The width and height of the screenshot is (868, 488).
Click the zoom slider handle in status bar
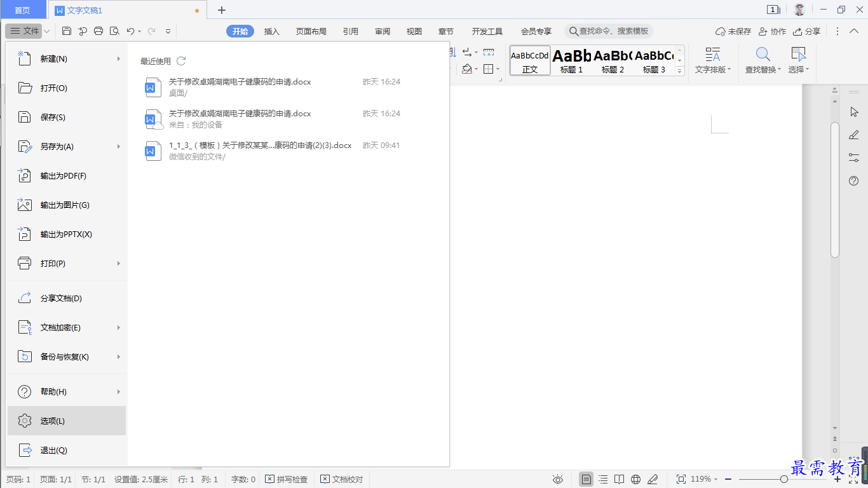coord(784,479)
